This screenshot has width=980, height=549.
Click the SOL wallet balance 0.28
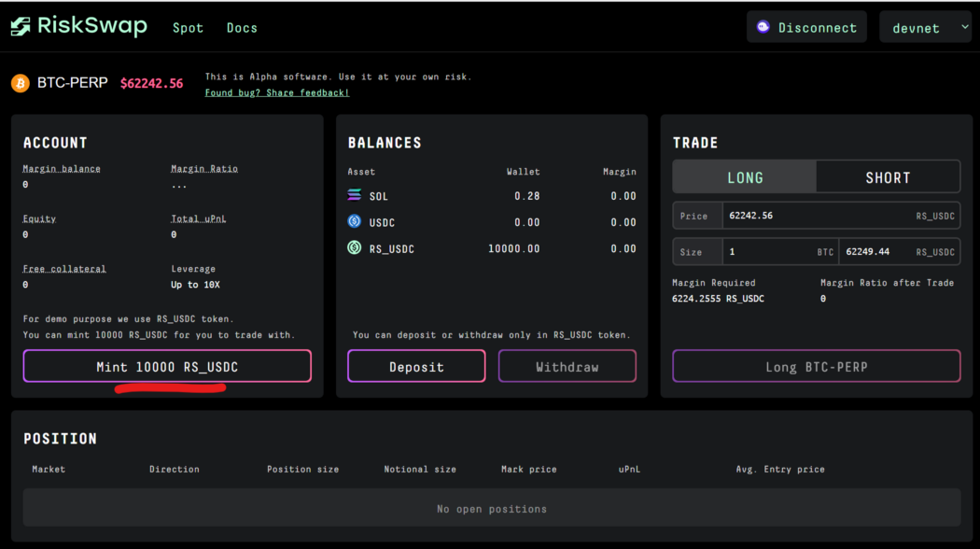527,196
